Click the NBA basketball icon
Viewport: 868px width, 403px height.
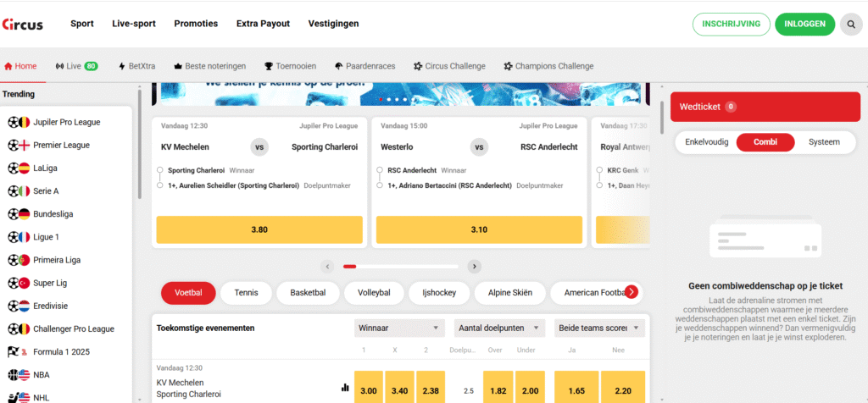[14, 375]
